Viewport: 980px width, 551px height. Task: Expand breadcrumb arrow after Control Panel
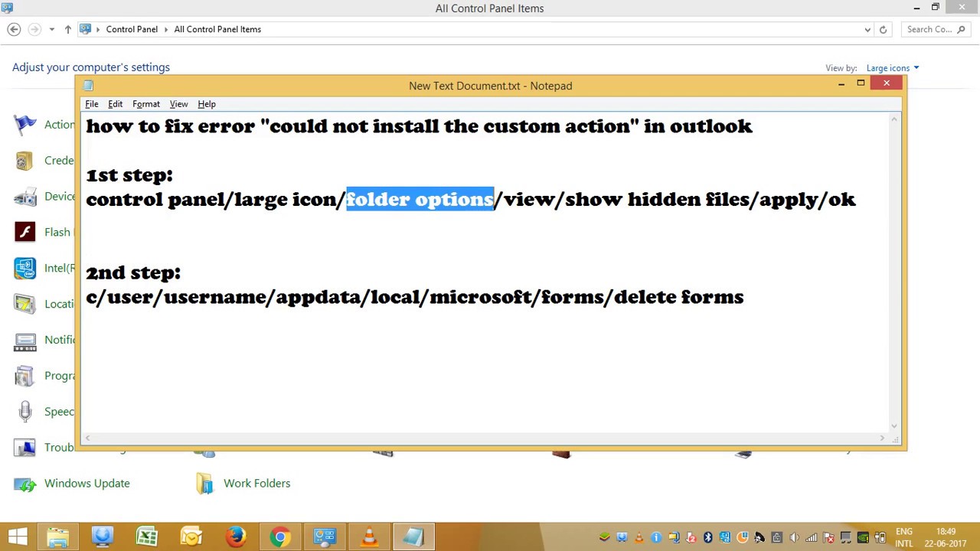click(x=166, y=30)
